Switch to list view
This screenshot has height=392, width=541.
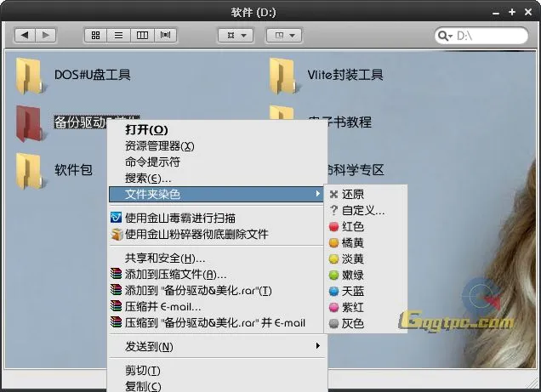[119, 35]
